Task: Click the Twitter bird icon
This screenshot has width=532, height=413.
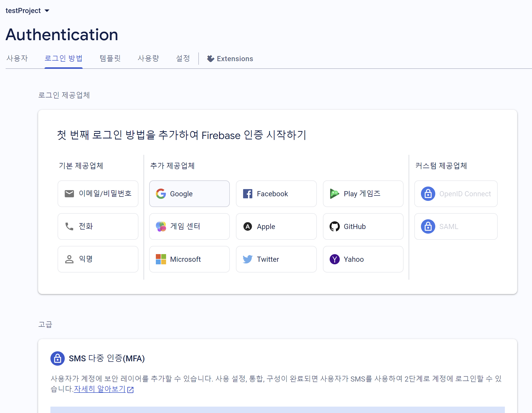Action: pyautogui.click(x=247, y=259)
